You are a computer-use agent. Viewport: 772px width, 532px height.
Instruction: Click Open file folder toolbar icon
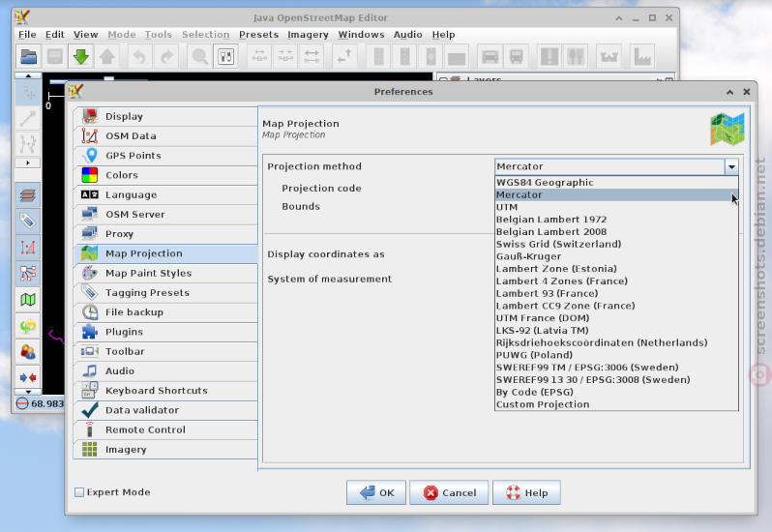[29, 57]
